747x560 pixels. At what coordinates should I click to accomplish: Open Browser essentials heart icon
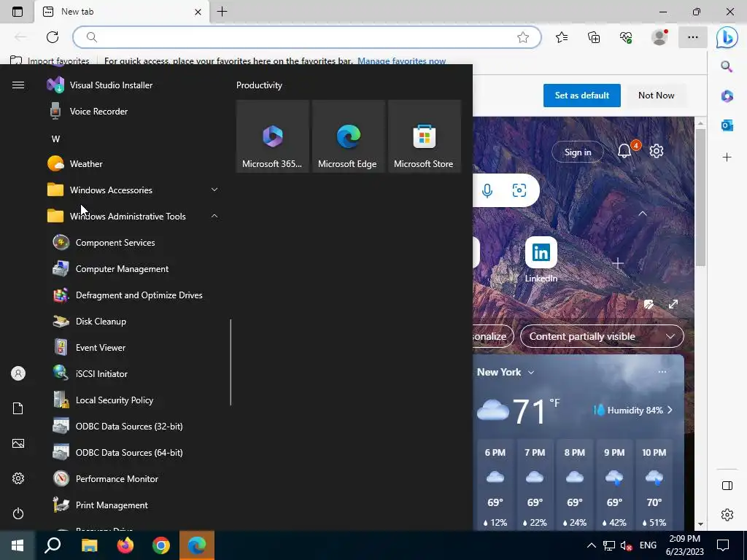click(626, 37)
